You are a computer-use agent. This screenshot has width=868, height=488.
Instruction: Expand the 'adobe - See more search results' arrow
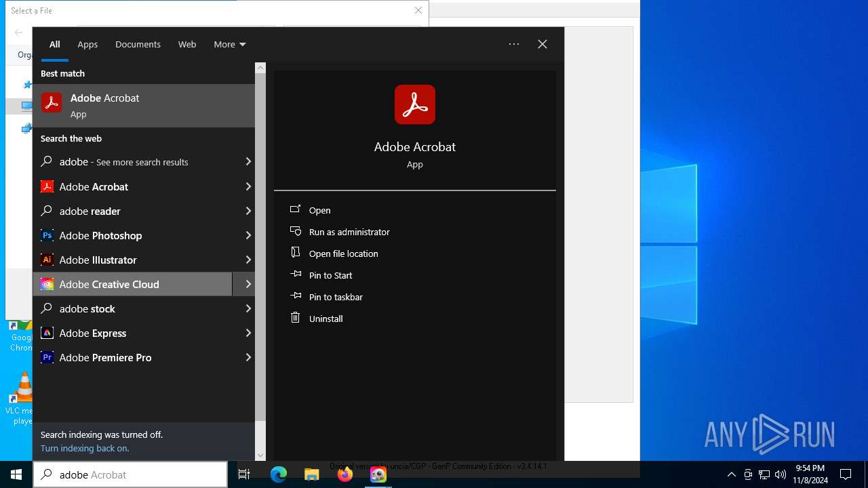click(248, 162)
